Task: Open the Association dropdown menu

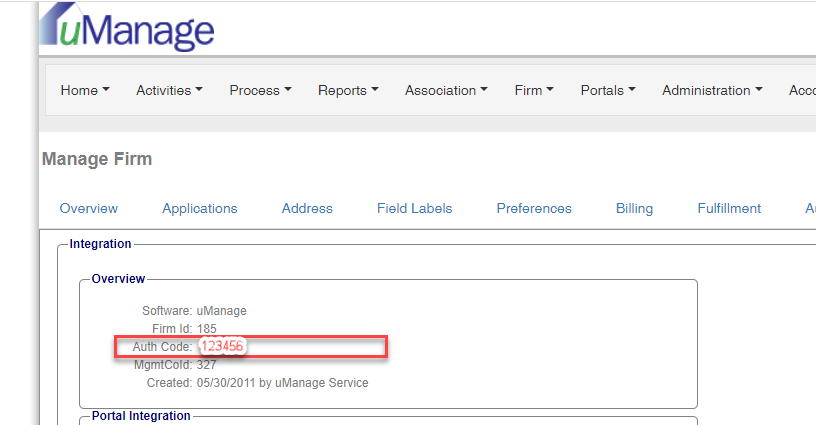Action: 446,91
